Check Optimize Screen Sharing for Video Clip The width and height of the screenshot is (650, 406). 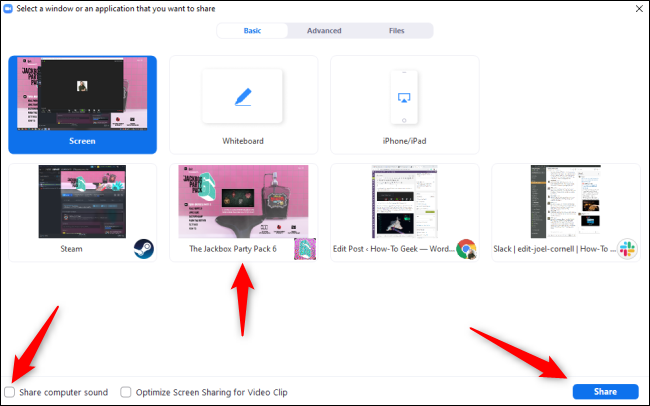[126, 392]
